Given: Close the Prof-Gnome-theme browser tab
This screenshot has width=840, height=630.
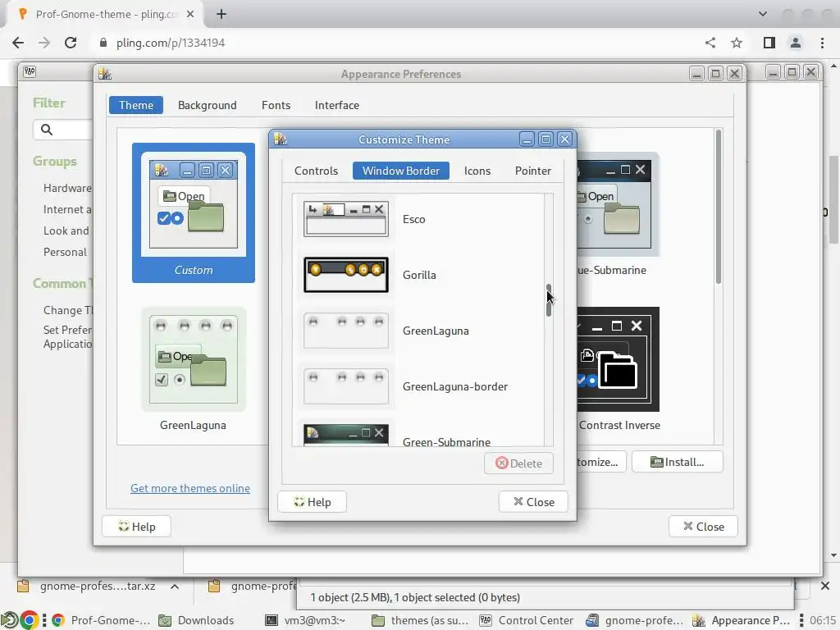Looking at the screenshot, I should [x=190, y=15].
